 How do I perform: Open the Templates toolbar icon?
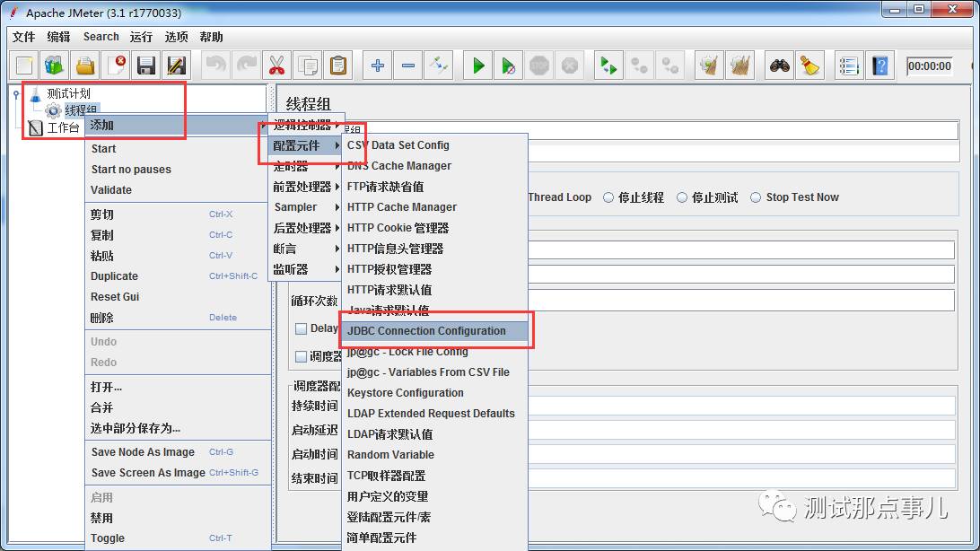(55, 66)
